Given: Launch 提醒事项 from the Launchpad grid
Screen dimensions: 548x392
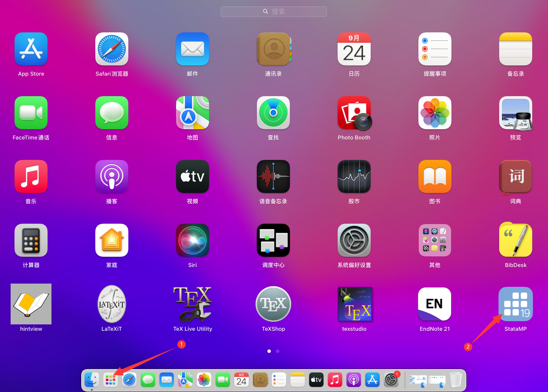Looking at the screenshot, I should tap(435, 49).
